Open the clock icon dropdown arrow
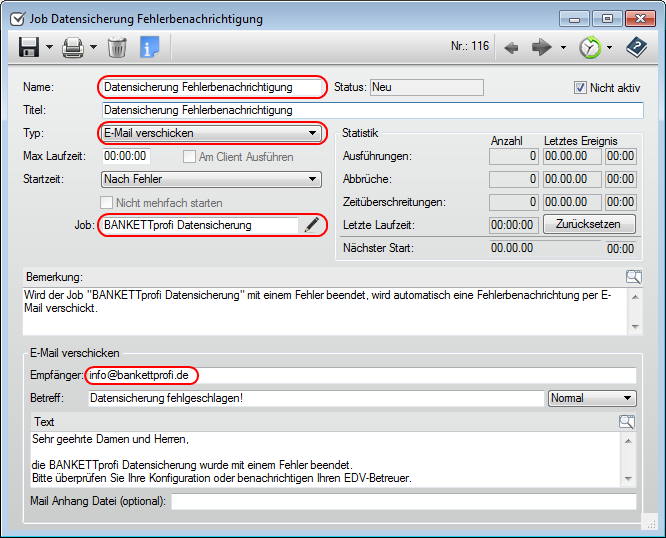 [610, 47]
